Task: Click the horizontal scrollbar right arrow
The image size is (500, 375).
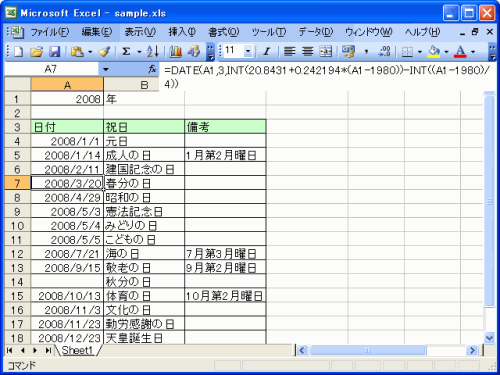Action: 472,350
